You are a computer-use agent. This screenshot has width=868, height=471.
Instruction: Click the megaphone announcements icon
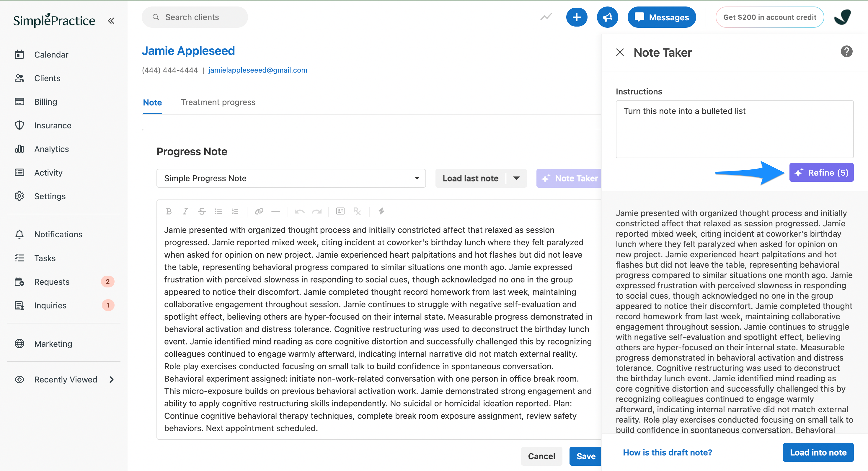(x=607, y=17)
